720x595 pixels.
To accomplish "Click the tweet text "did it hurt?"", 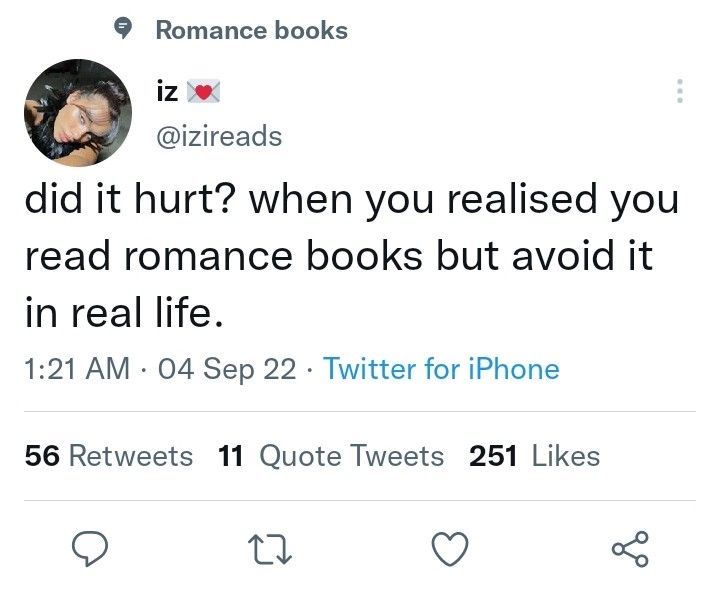I will click(130, 199).
